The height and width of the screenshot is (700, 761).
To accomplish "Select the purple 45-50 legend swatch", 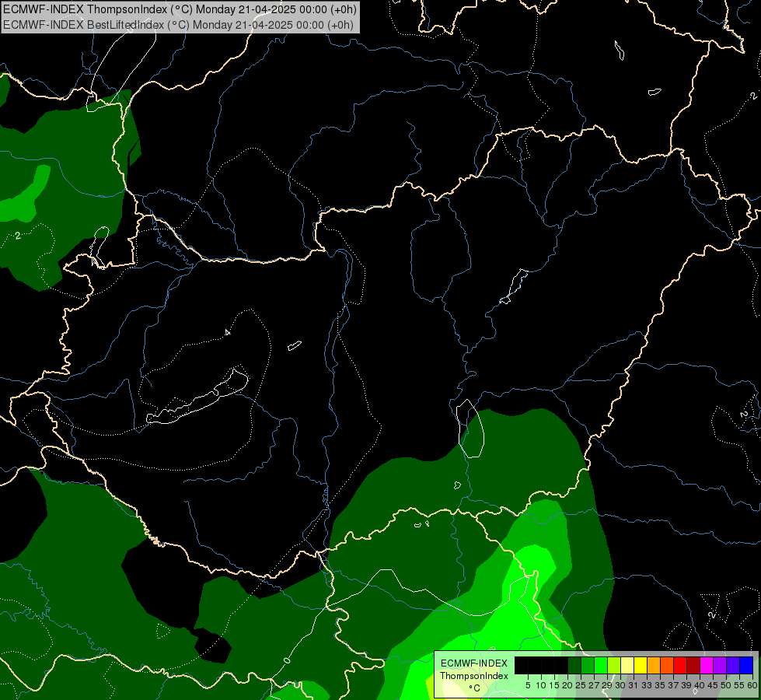I will coord(719,665).
